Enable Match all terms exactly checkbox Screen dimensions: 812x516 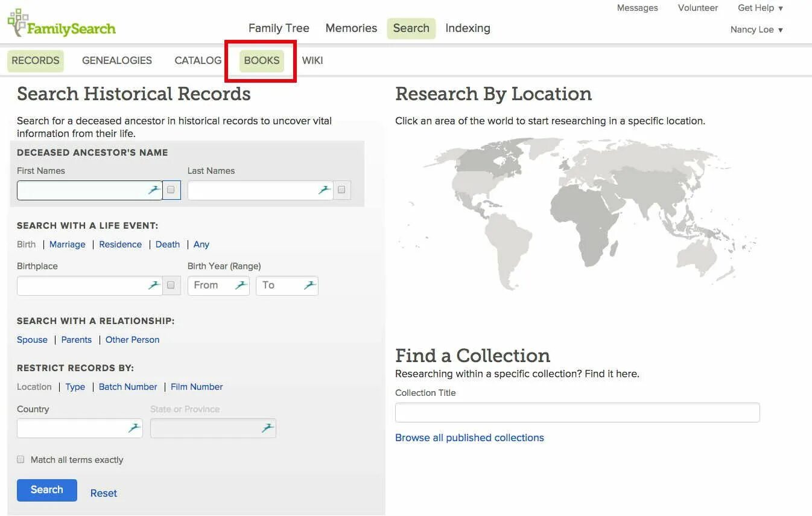tap(21, 459)
